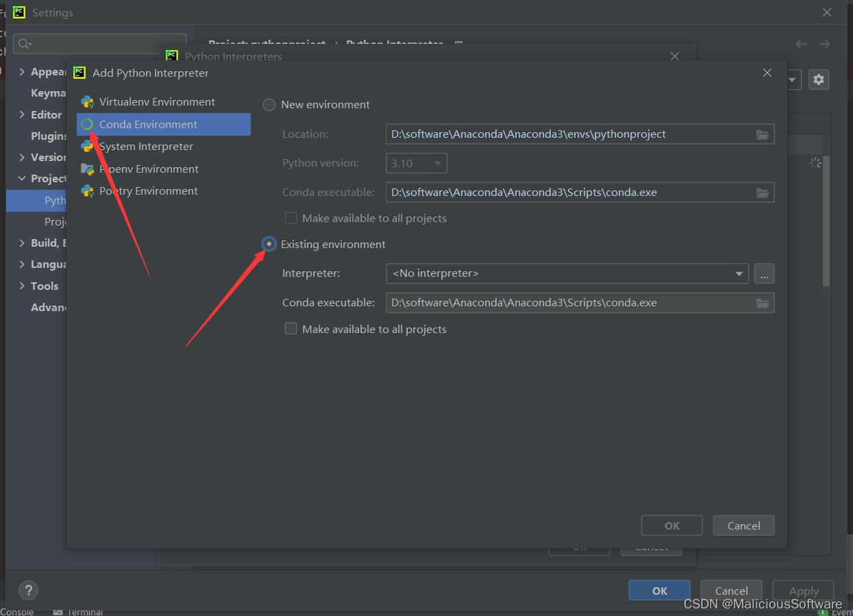Viewport: 853px width, 616px height.
Task: Select the Existing environment radio button
Action: point(269,244)
